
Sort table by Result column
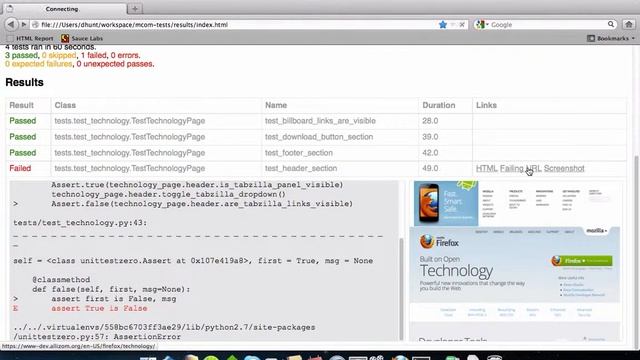(x=22, y=105)
